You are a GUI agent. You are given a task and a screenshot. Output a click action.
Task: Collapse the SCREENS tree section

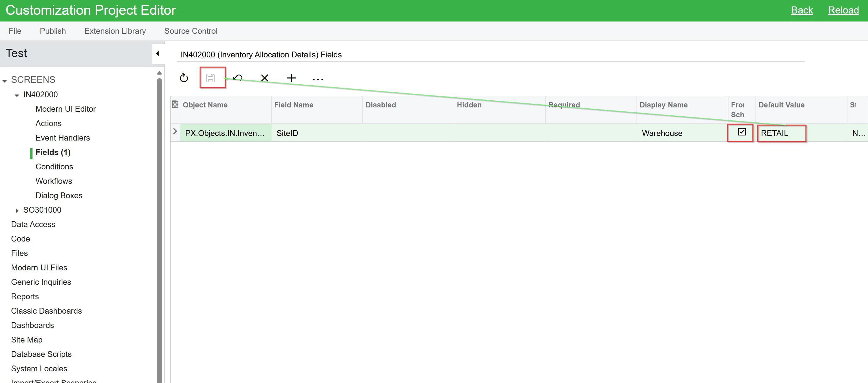(5, 81)
